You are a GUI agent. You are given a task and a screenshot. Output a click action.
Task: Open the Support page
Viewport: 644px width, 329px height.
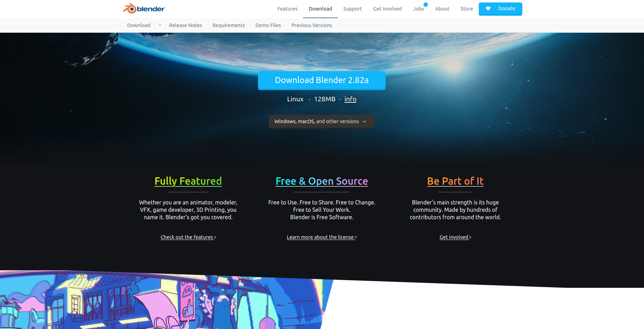(x=352, y=9)
